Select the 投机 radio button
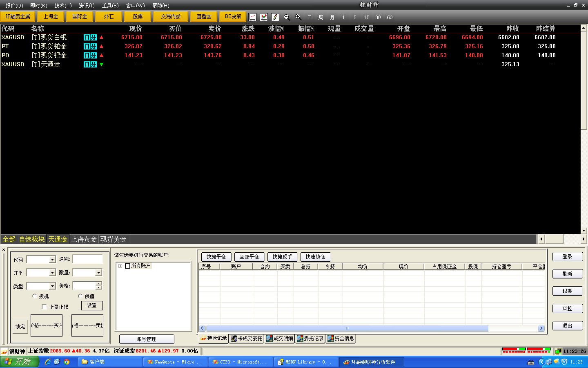Screen dimensions: 588x368 pyautogui.click(x=35, y=296)
